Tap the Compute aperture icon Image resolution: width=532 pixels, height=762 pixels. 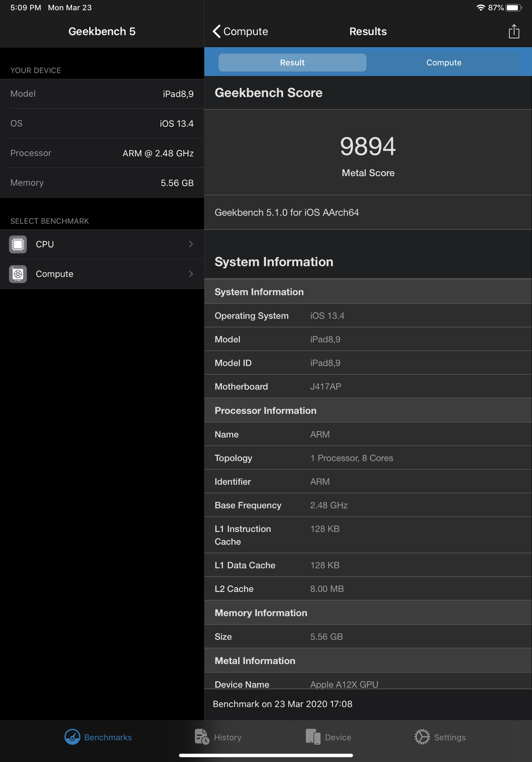[18, 274]
